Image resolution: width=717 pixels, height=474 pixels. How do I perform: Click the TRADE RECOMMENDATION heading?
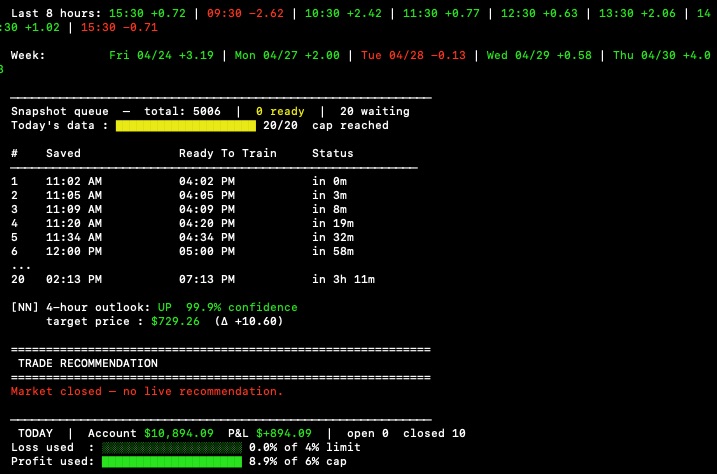(88, 363)
